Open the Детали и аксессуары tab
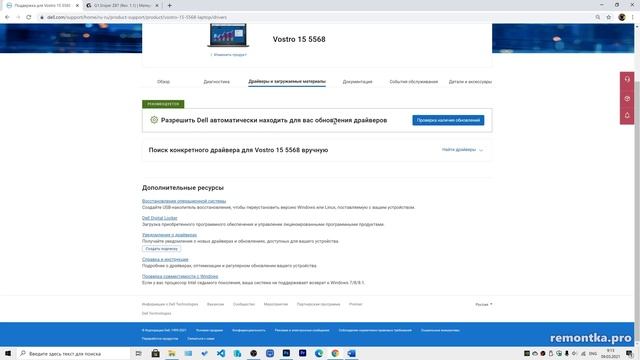 [x=470, y=82]
